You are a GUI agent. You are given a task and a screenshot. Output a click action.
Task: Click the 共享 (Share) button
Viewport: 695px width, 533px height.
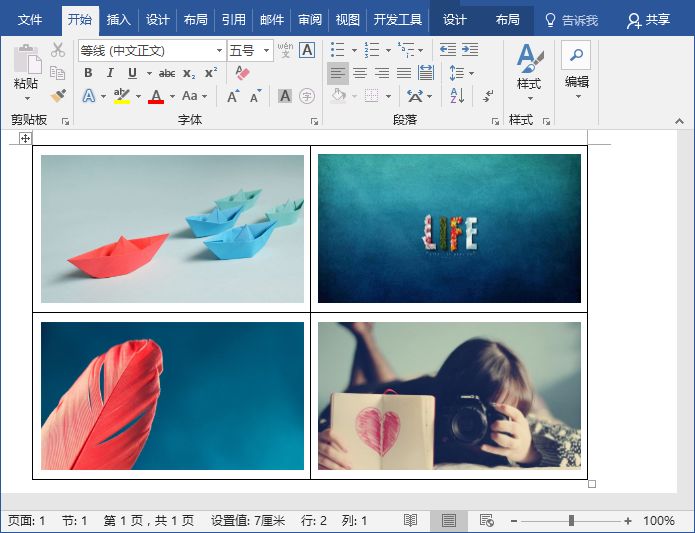tap(648, 19)
